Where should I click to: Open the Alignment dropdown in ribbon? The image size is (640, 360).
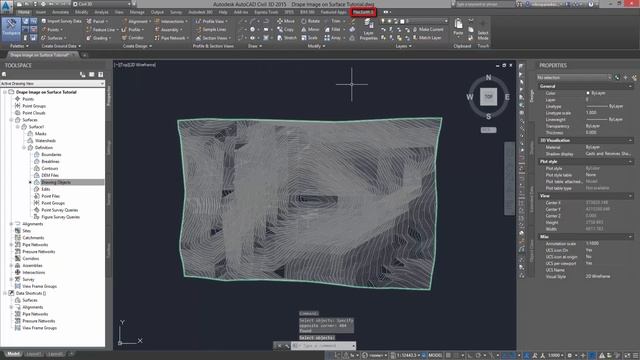pos(136,21)
